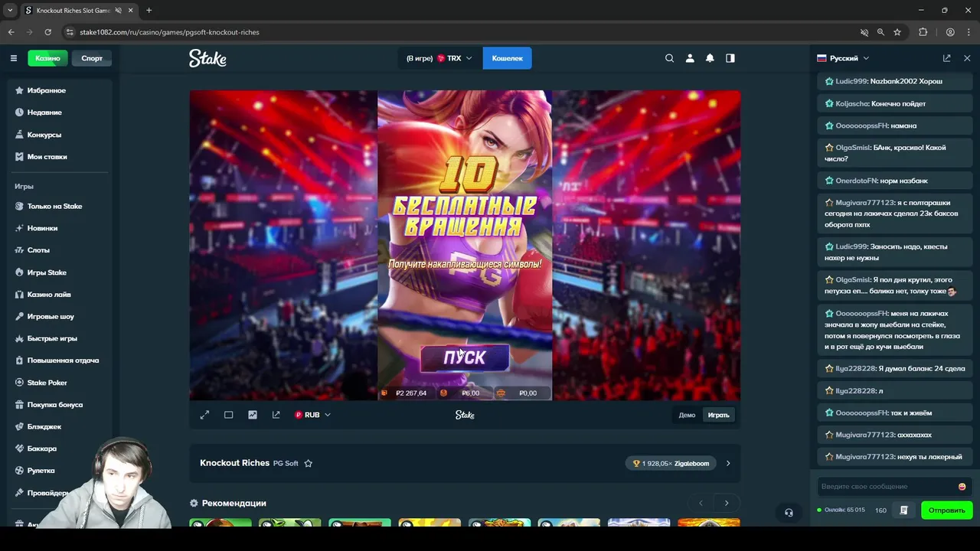
Task: Open the tab search dropdown arrow
Action: coord(10,11)
